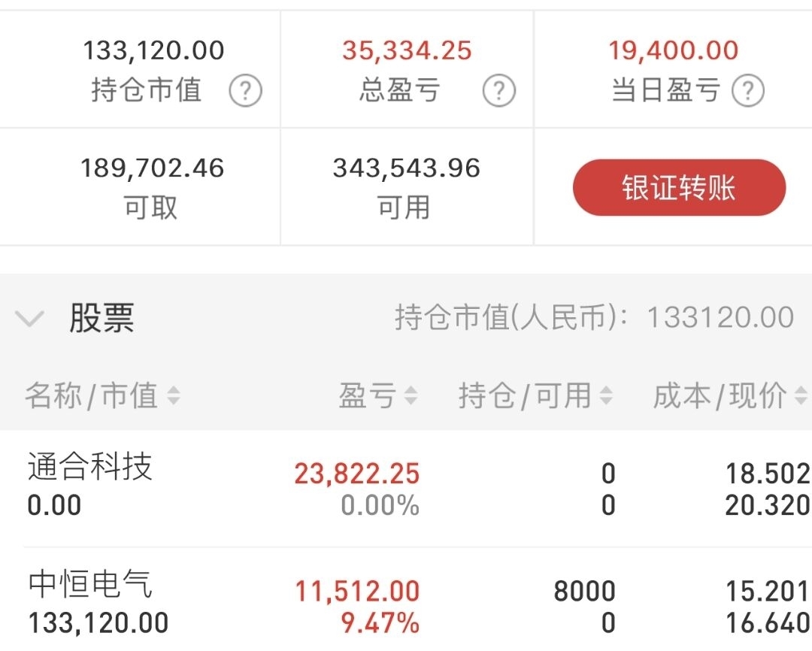Tap the 133,120.00 持仓市值 figure at top
This screenshot has width=812, height=651.
[153, 50]
